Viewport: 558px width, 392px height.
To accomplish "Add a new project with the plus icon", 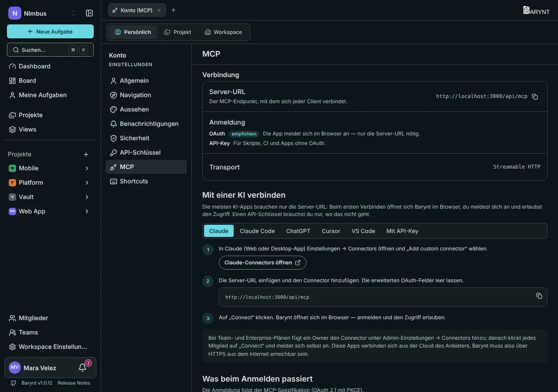I will click(86, 154).
